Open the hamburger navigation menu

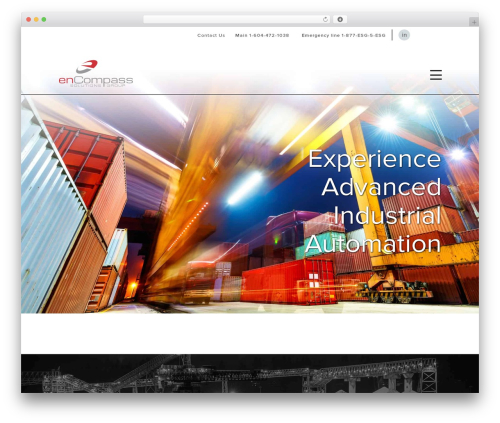coord(436,75)
